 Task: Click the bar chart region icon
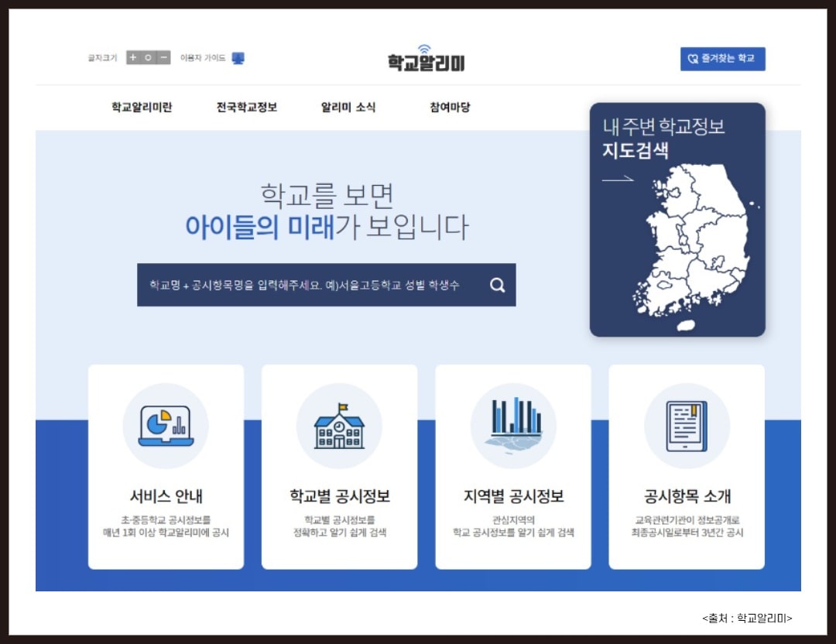click(514, 425)
